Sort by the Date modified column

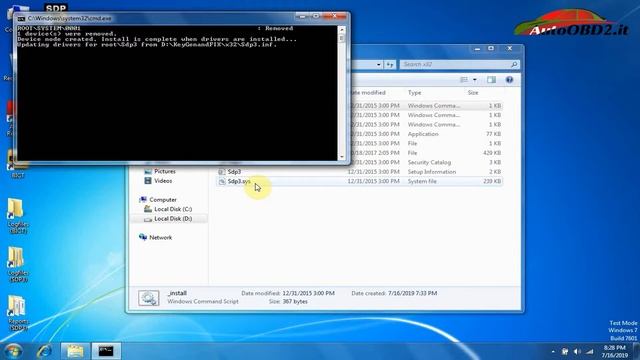click(x=369, y=93)
